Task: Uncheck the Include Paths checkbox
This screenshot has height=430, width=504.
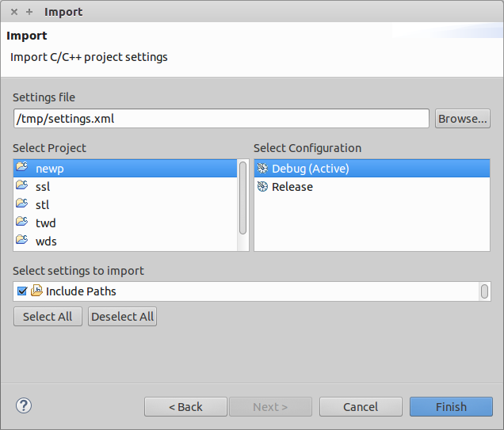Action: tap(22, 291)
